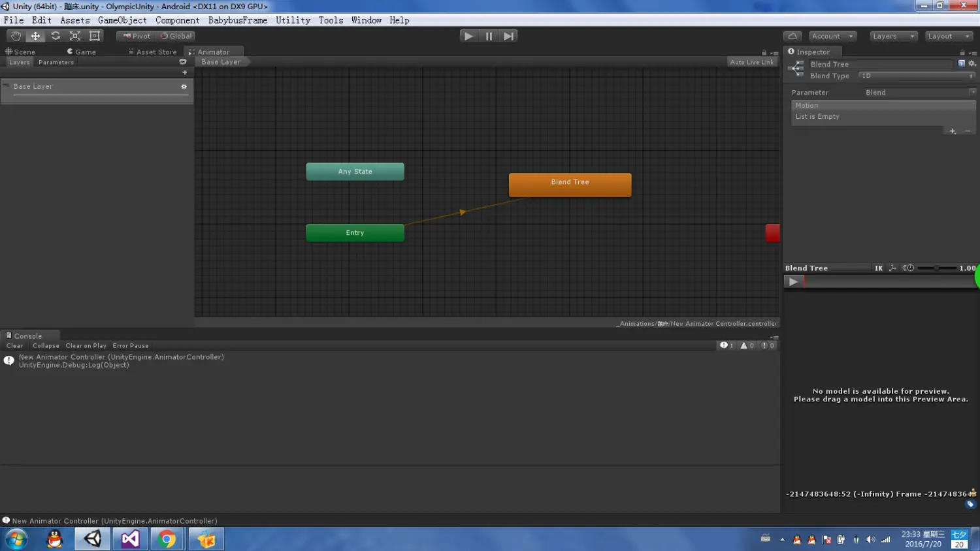Switch to the Scene tab
Screen dimensions: 980x551
click(x=20, y=52)
